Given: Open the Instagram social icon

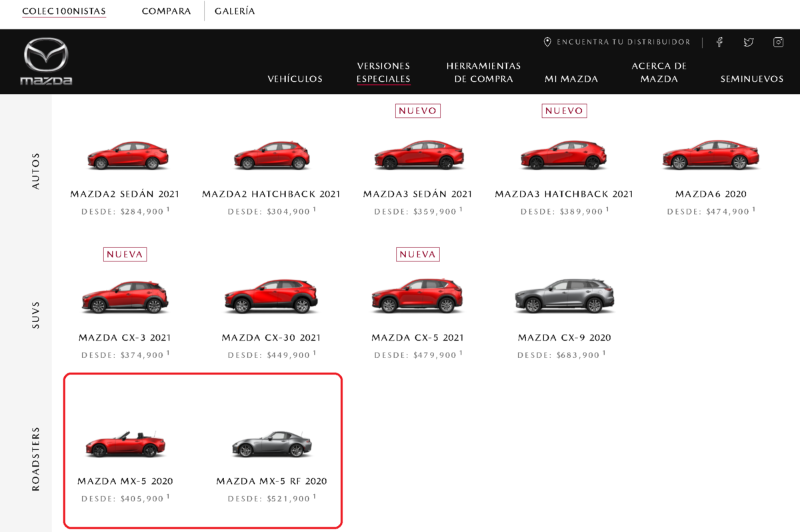Looking at the screenshot, I should coord(778,42).
